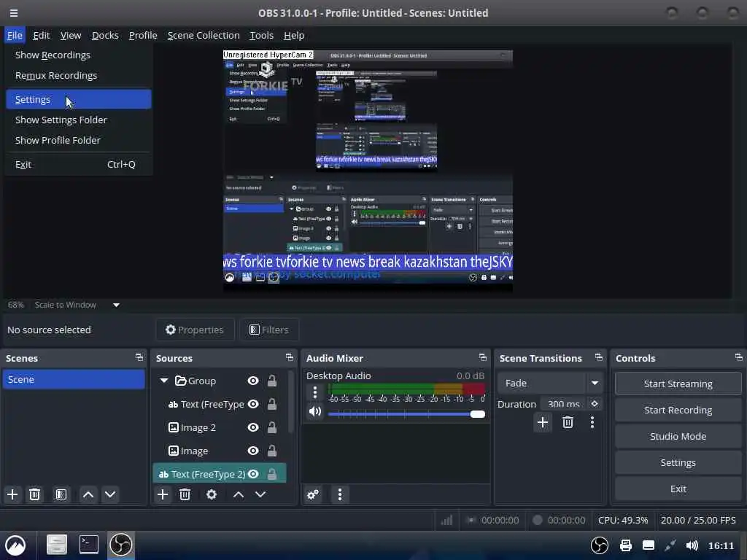Open file manager from the taskbar
Viewport: 747px width, 560px height.
coord(56,545)
